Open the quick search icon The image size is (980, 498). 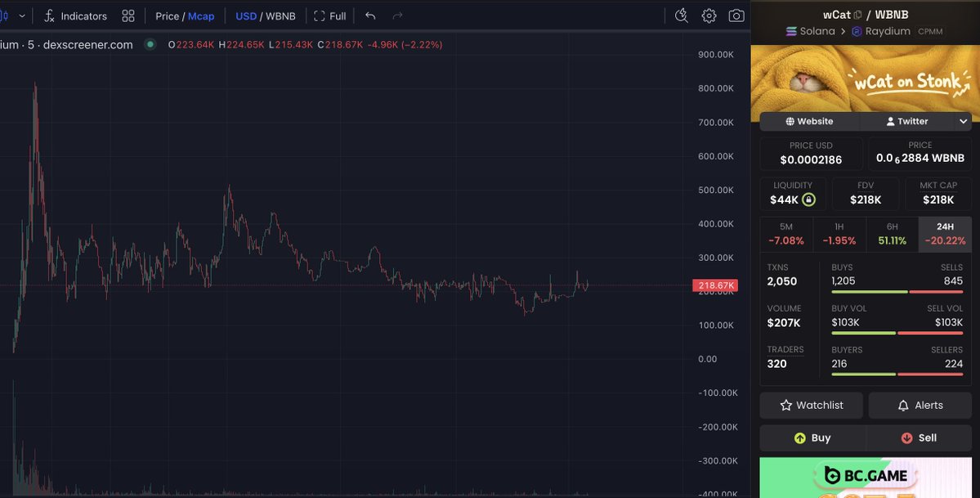681,16
